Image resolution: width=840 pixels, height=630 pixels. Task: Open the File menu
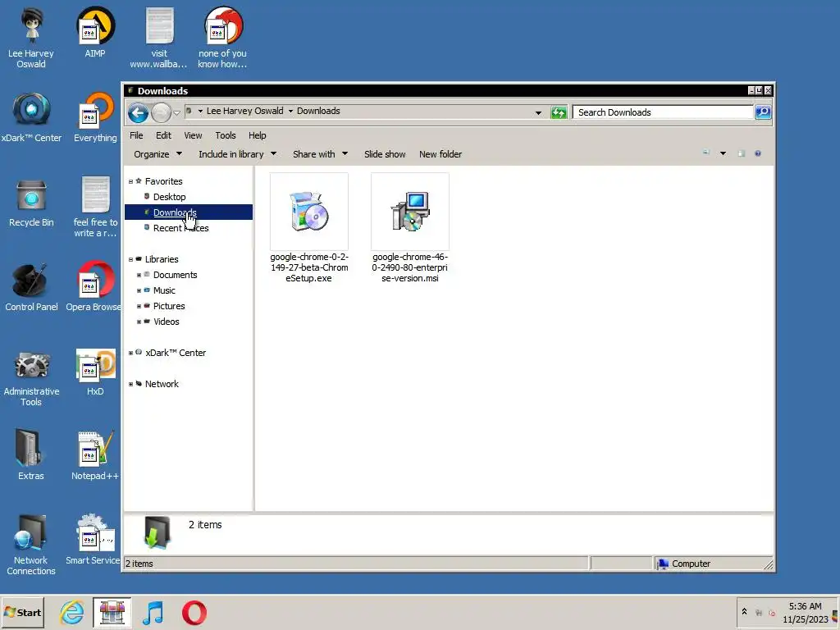(136, 135)
